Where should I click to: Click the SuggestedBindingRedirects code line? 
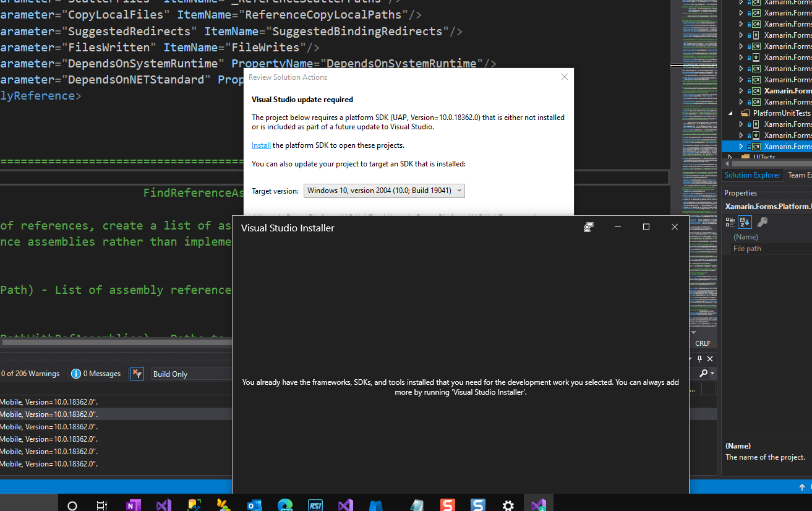tap(231, 31)
